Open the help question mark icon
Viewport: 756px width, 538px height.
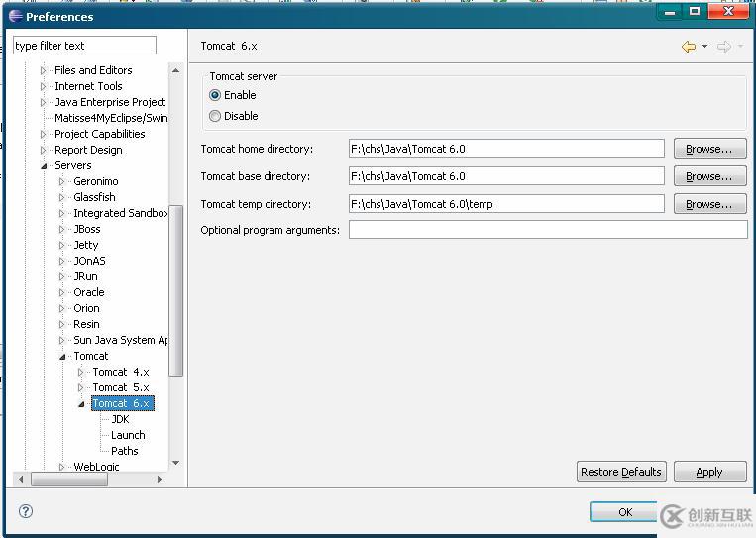tap(26, 511)
